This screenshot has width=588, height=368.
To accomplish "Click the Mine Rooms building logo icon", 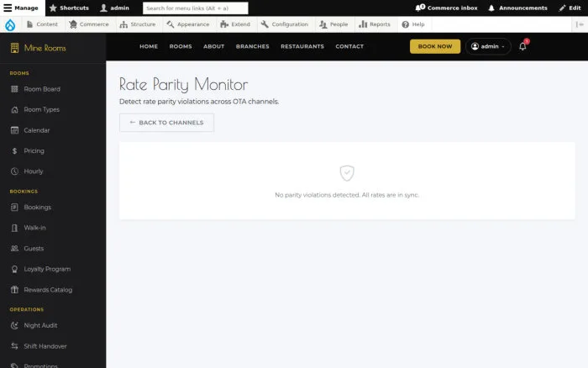I will (14, 48).
